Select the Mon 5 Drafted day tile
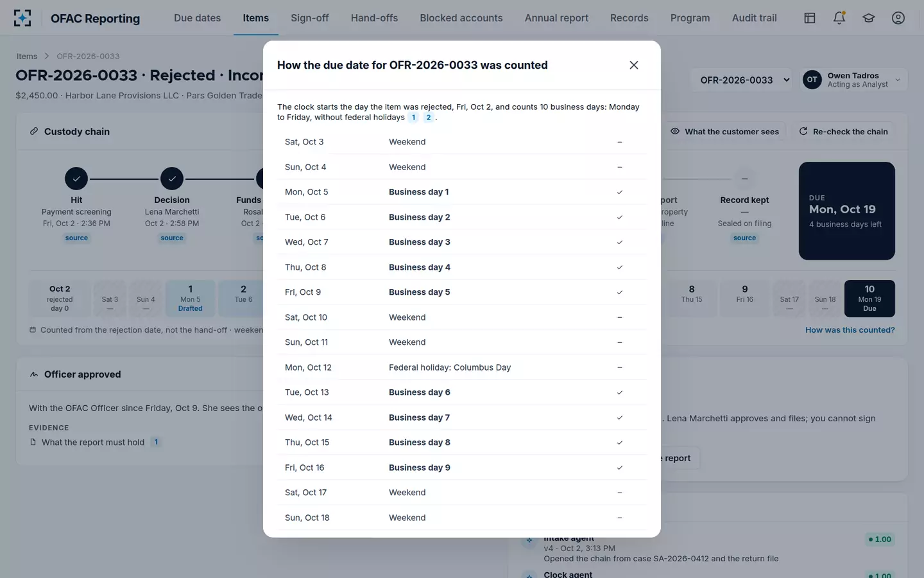The width and height of the screenshot is (924, 578). pyautogui.click(x=191, y=299)
